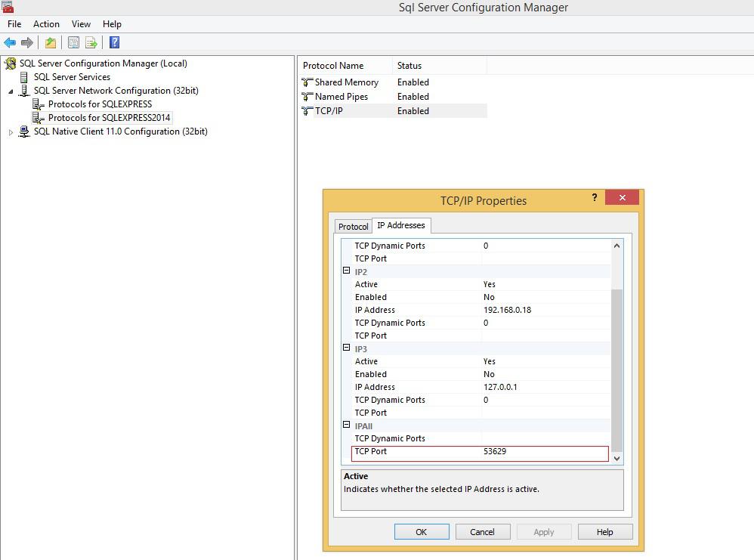Screen dimensions: 754x560
Task: Collapse the IP2 section
Action: point(346,271)
